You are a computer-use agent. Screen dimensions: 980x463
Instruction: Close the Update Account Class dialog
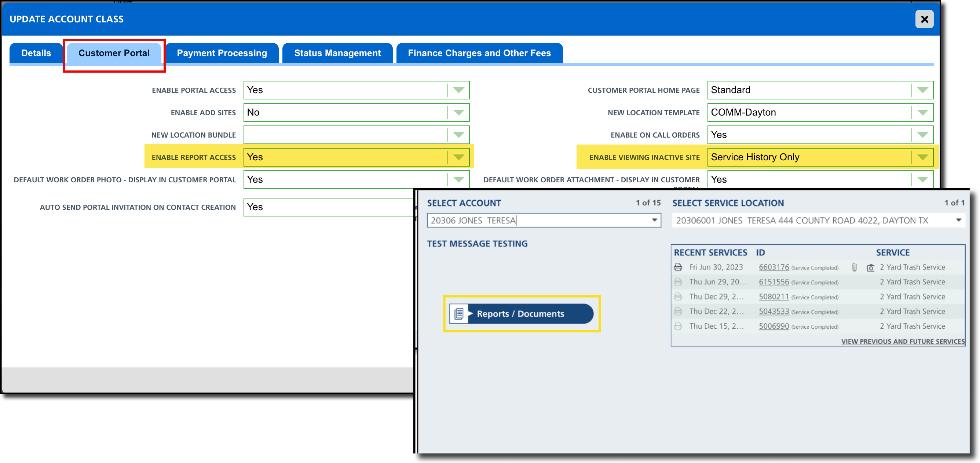[924, 19]
